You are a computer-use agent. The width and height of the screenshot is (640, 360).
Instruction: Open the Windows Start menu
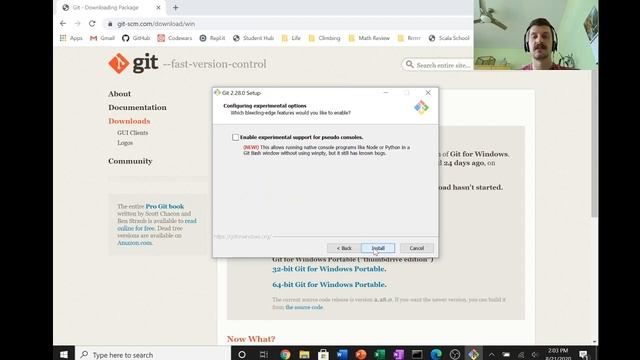(64, 354)
